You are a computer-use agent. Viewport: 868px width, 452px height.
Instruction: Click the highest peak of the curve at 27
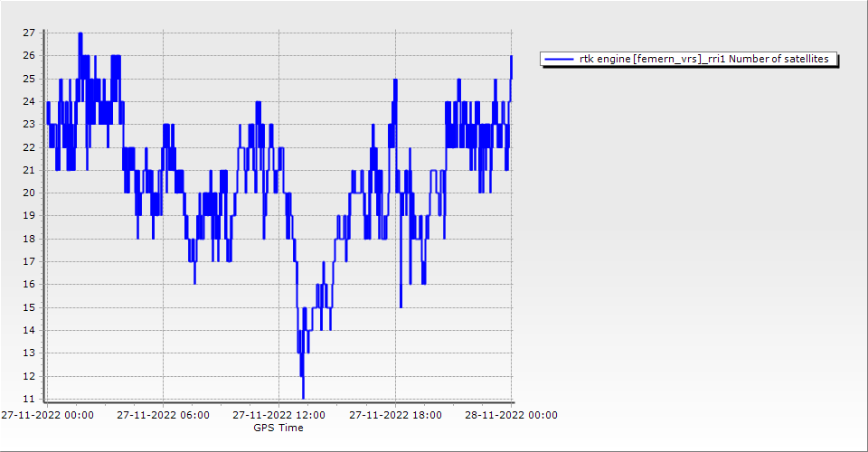[x=80, y=33]
